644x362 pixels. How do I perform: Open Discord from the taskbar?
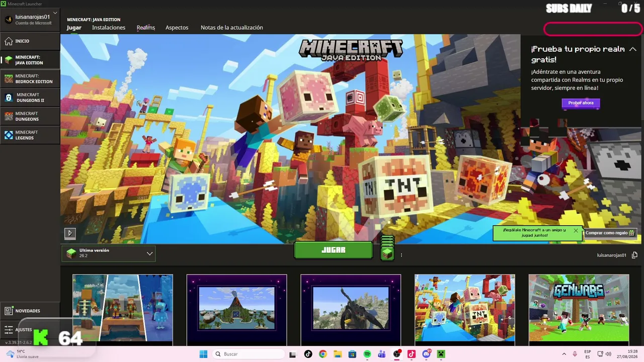click(x=427, y=354)
